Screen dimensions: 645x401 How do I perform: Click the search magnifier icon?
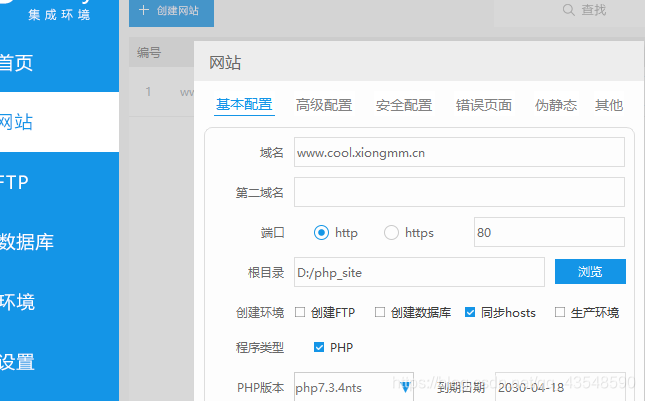[x=568, y=10]
